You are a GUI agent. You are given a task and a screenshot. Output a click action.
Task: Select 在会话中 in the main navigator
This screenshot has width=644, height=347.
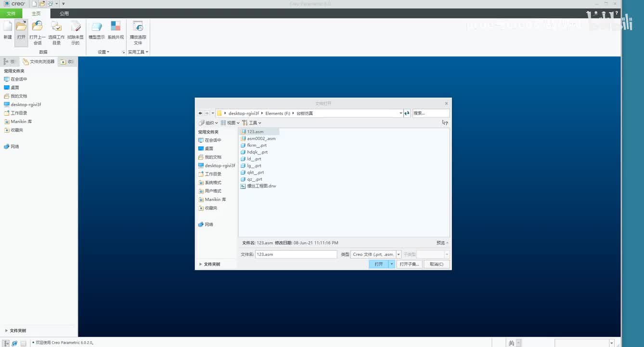(15, 79)
